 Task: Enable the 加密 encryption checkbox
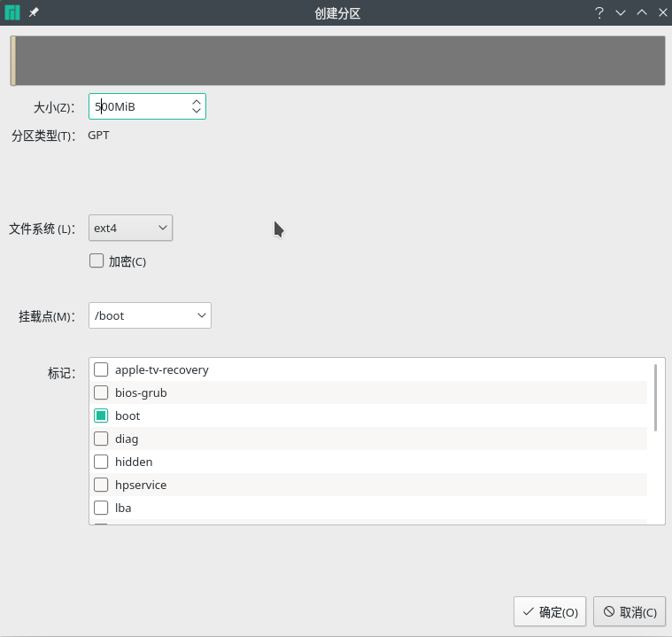coord(97,260)
